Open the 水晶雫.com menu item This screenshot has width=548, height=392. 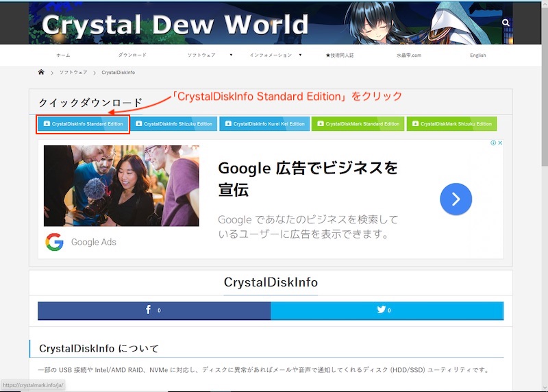409,56
